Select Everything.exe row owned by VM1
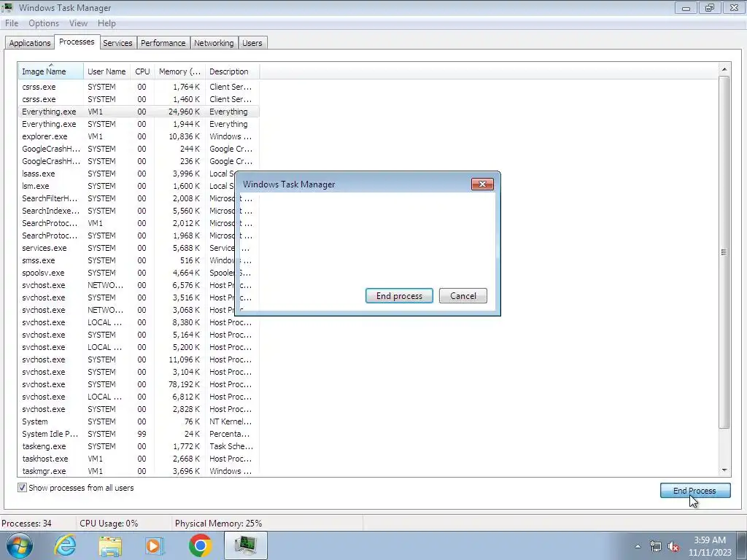Viewport: 747px width, 560px height. pyautogui.click(x=139, y=112)
